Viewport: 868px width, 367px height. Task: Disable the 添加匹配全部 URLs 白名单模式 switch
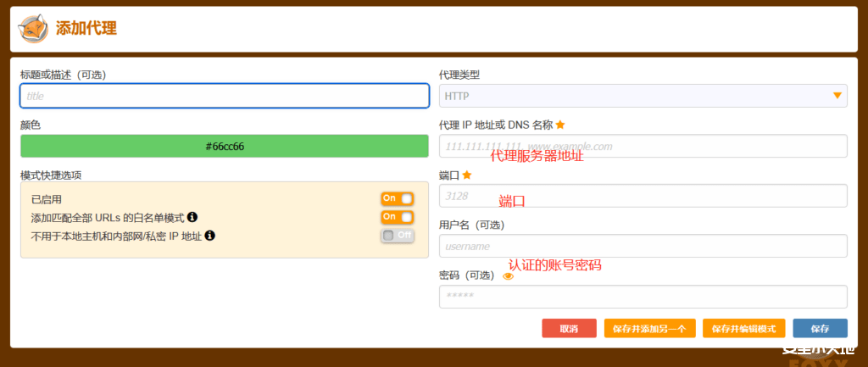click(397, 217)
